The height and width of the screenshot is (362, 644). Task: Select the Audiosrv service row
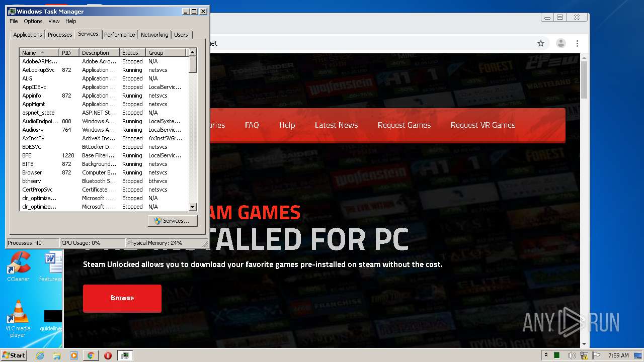point(104,130)
